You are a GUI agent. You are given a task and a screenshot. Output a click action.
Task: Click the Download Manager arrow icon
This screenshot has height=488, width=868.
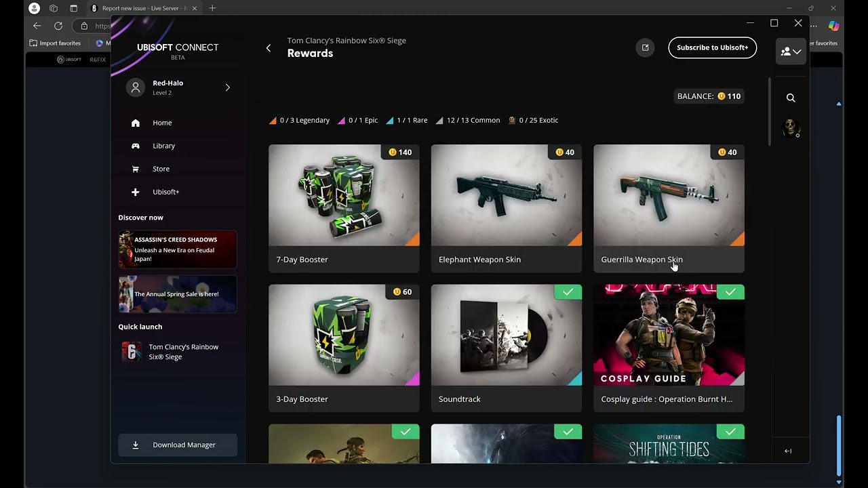(136, 445)
